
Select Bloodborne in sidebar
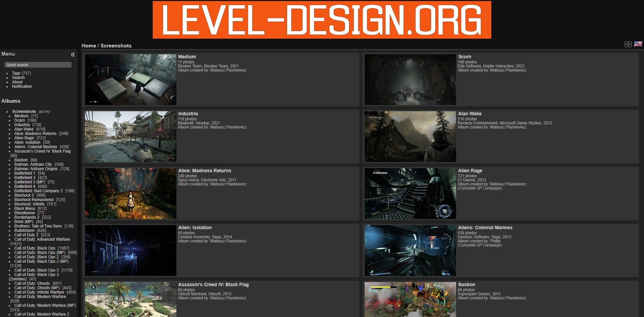point(25,213)
